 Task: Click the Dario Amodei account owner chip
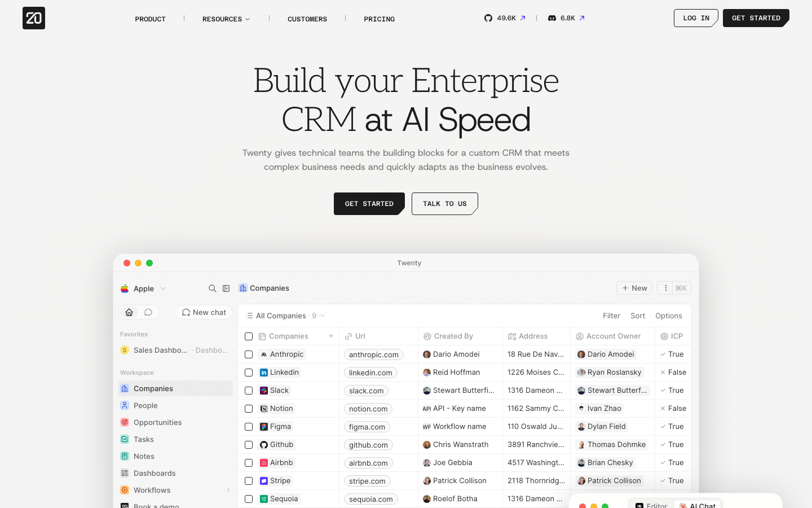click(606, 354)
